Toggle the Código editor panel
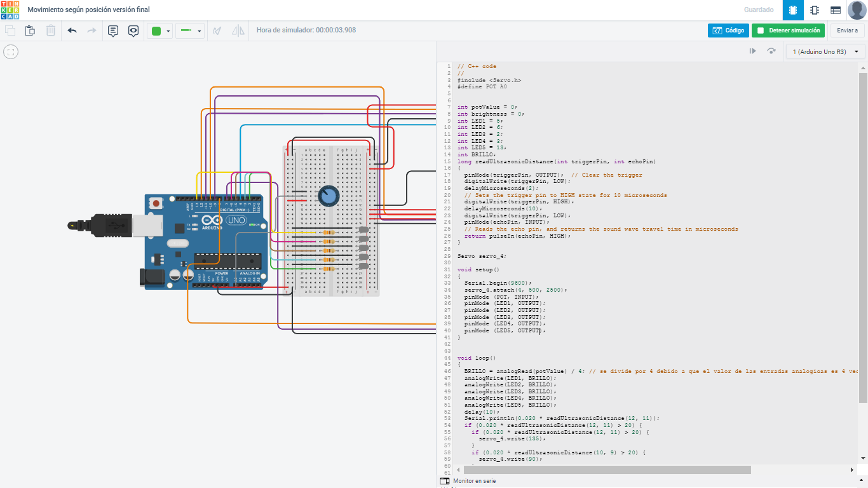868x488 pixels. [x=728, y=30]
